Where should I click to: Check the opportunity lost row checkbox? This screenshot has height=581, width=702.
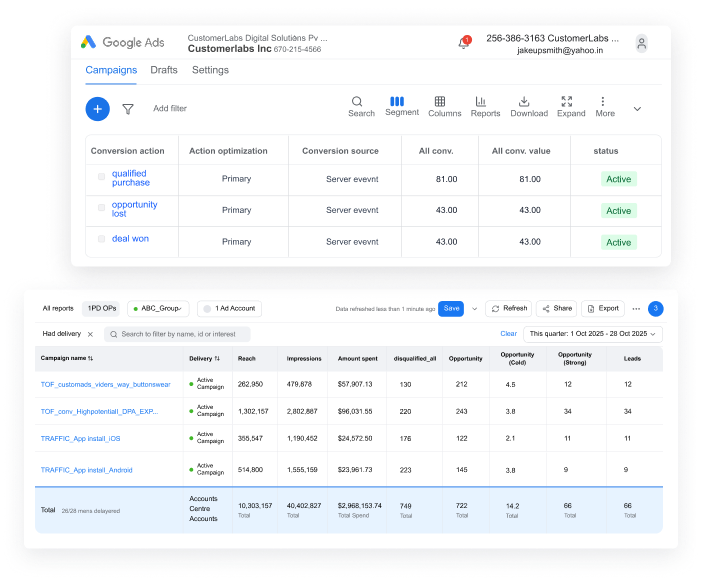(101, 209)
